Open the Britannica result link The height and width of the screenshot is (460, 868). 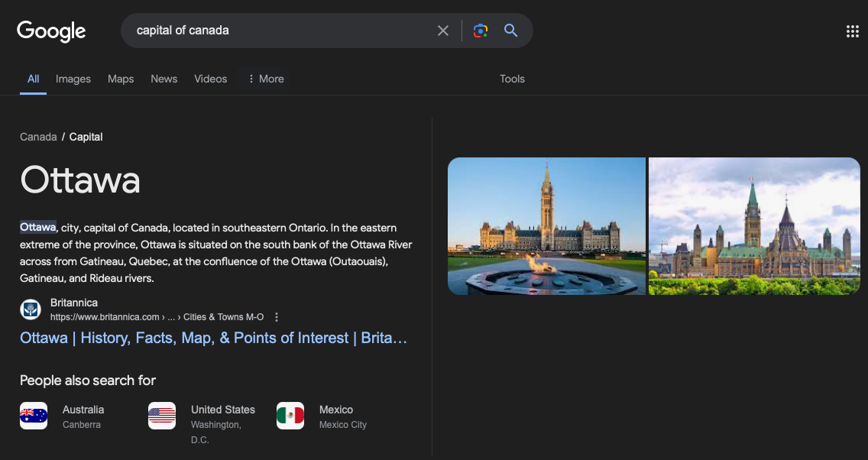[x=213, y=337]
